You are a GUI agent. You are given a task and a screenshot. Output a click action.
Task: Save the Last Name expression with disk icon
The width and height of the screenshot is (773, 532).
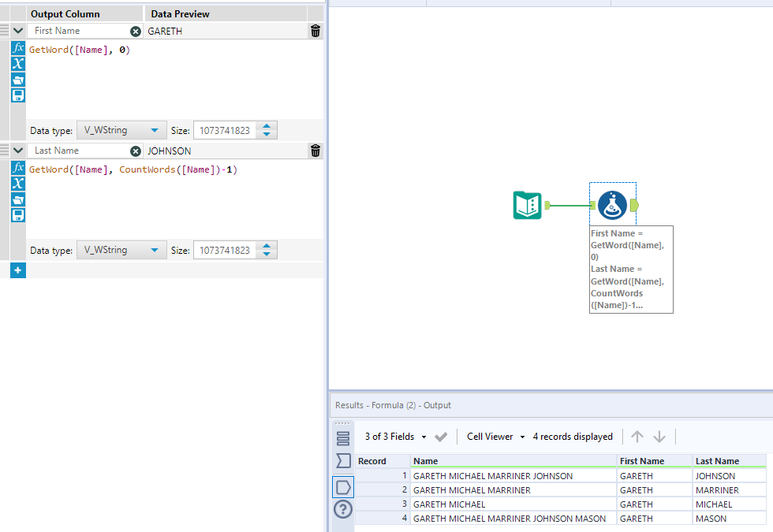pyautogui.click(x=17, y=214)
